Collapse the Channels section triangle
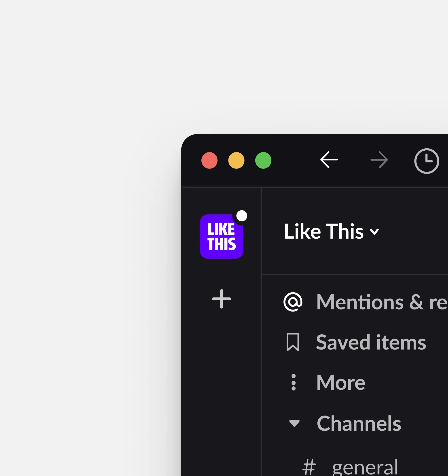This screenshot has height=476, width=448. click(x=294, y=424)
